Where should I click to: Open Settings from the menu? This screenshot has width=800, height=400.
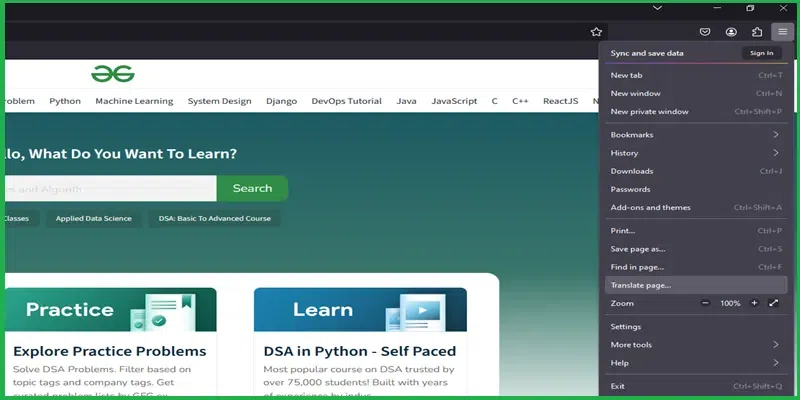click(x=696, y=327)
